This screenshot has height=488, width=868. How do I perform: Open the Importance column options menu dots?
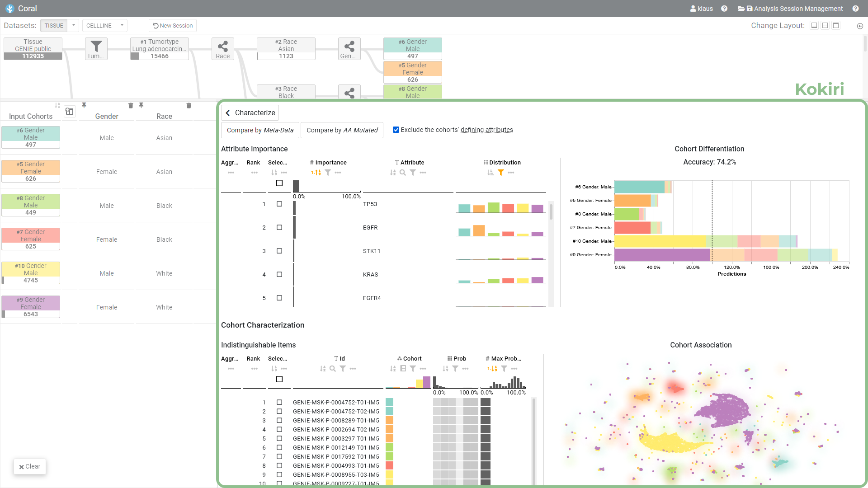[x=338, y=172]
